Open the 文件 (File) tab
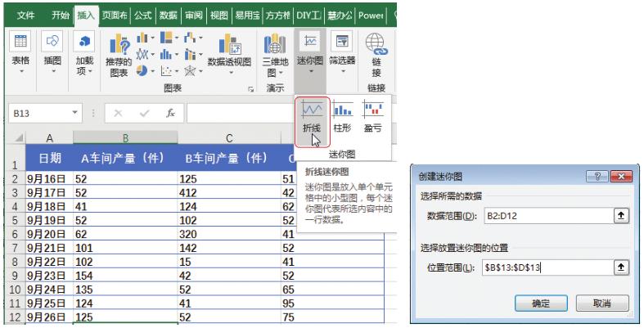Screen dimensions: 644x328 [x=25, y=16]
